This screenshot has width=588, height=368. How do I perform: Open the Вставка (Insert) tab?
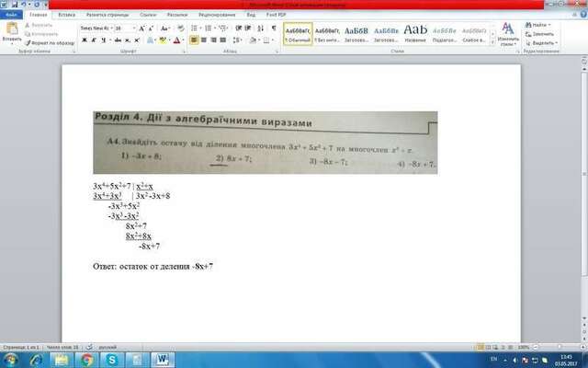[x=67, y=15]
